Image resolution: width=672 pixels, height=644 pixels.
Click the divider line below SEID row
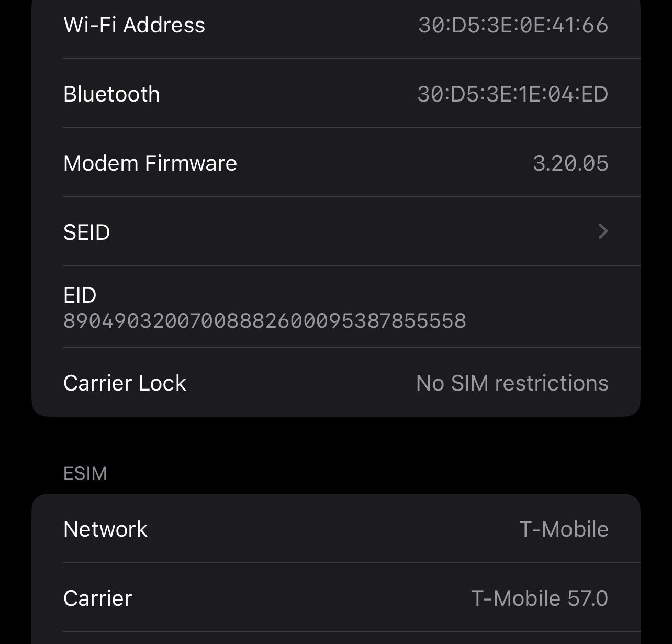click(351, 265)
